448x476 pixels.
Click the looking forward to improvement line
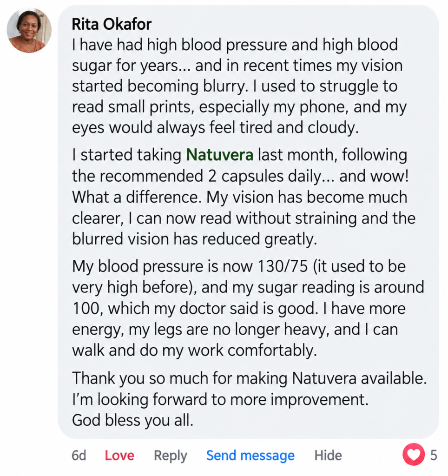click(220, 399)
